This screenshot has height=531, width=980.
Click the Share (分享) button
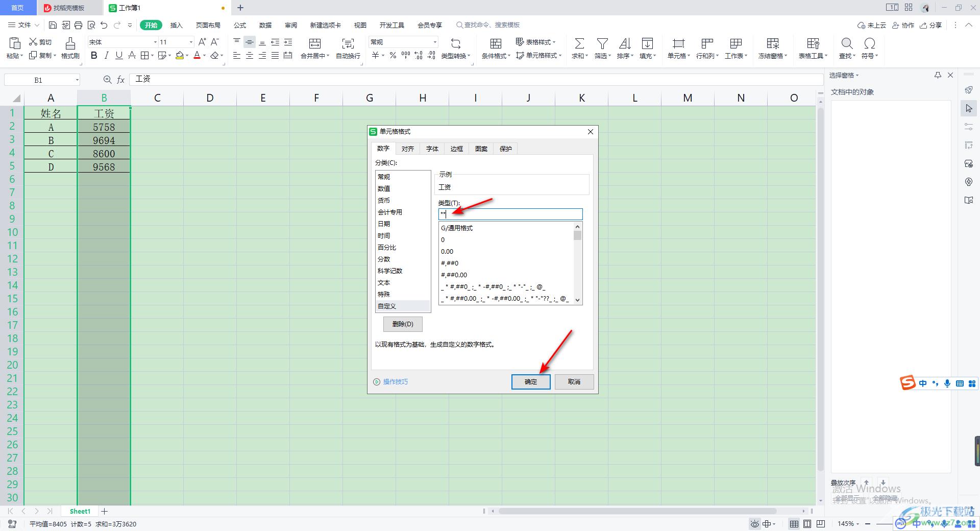931,25
